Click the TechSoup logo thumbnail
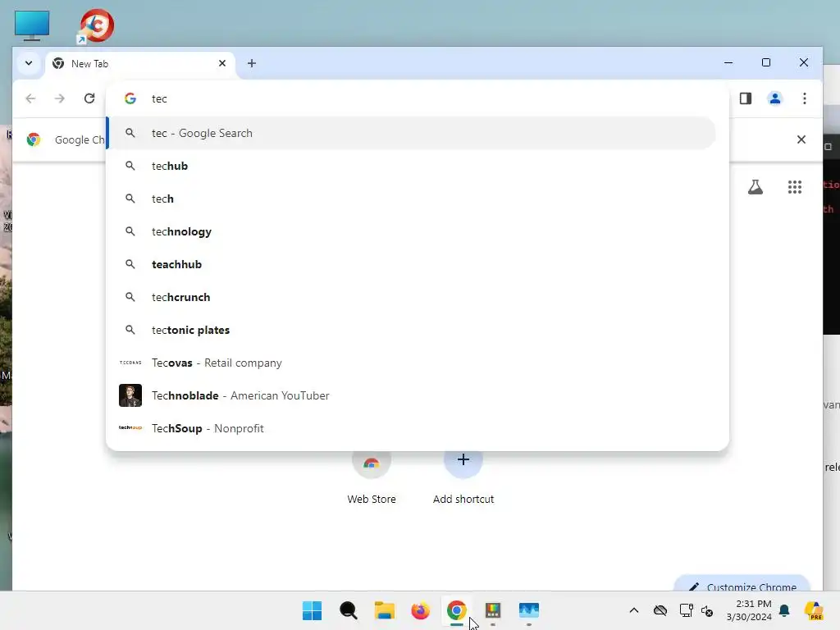 [x=130, y=427]
